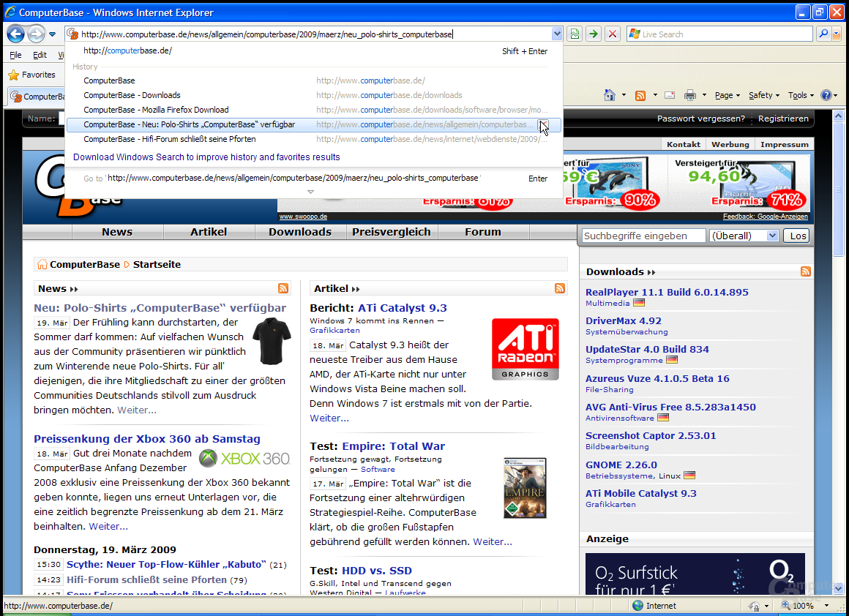Click the Passwort vergessen? link
The image size is (849, 616).
(700, 119)
